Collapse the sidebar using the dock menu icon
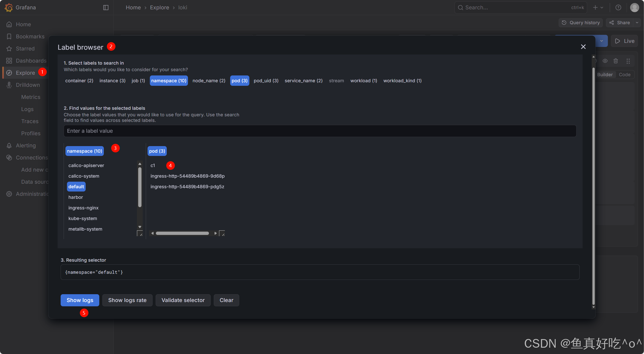The width and height of the screenshot is (644, 354). pyautogui.click(x=106, y=8)
